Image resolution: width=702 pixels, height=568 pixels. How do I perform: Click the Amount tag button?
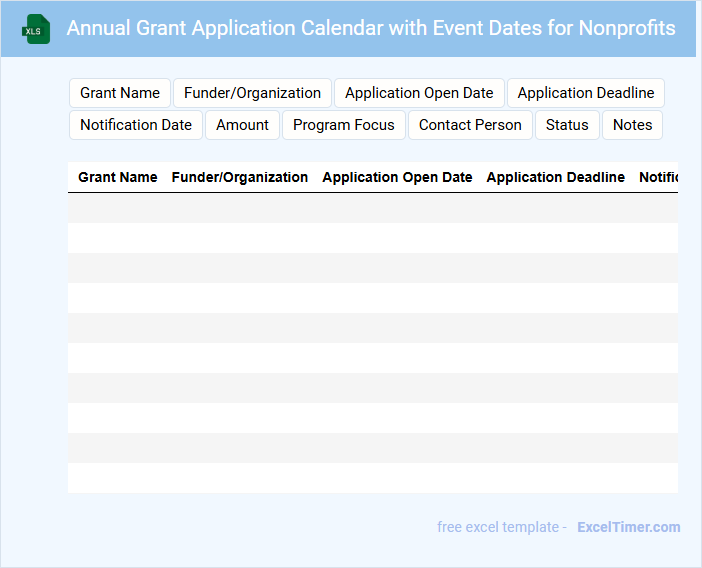tap(242, 125)
